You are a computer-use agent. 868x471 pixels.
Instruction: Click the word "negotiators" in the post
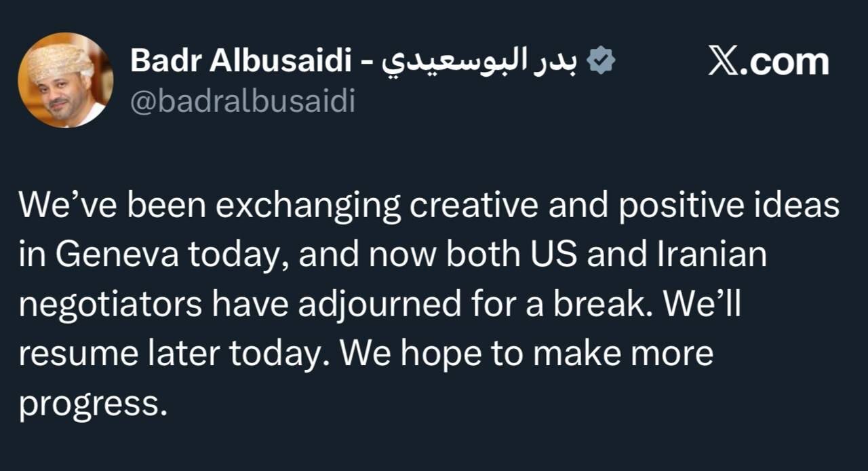110,305
